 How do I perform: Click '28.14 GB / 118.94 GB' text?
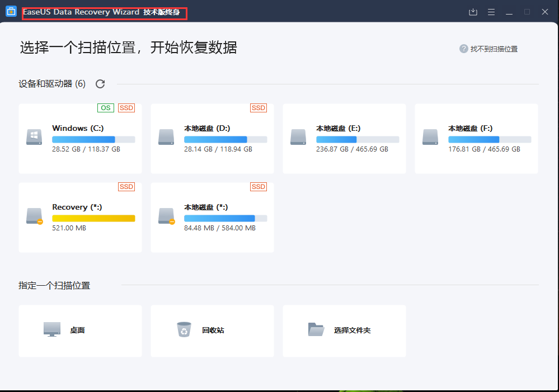(218, 149)
